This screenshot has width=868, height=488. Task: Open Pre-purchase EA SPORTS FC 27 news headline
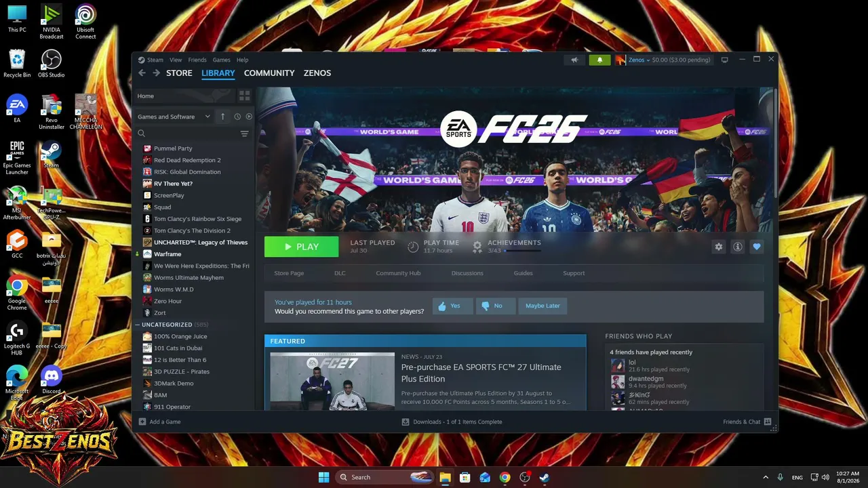tap(481, 373)
